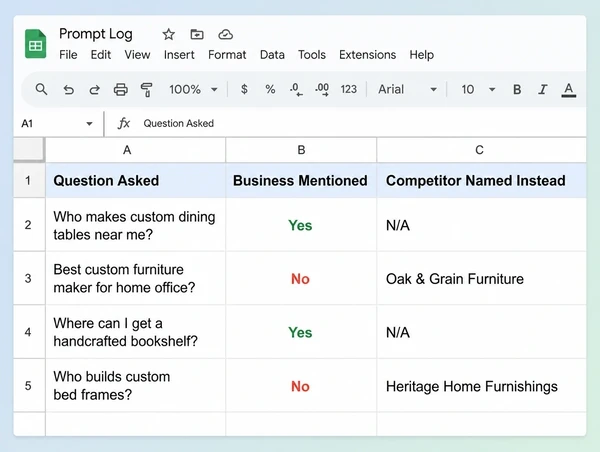Select row 5 header
Viewport: 600px width, 452px height.
tap(29, 385)
